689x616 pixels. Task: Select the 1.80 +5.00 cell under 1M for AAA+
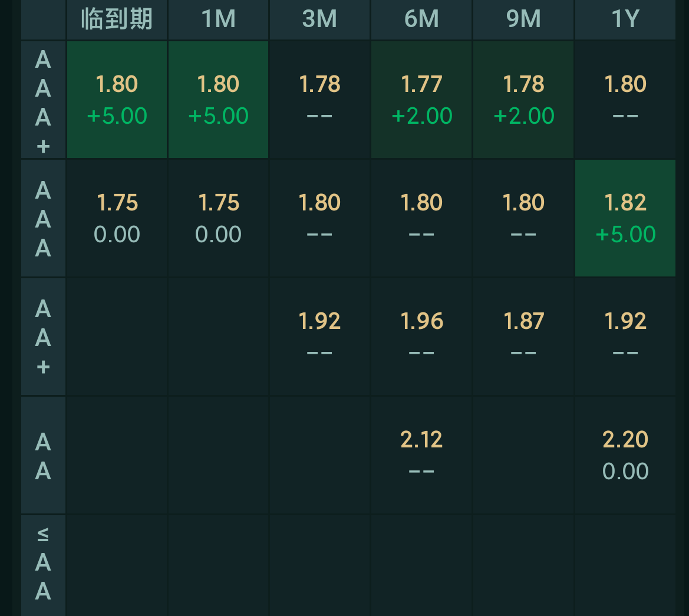click(218, 98)
